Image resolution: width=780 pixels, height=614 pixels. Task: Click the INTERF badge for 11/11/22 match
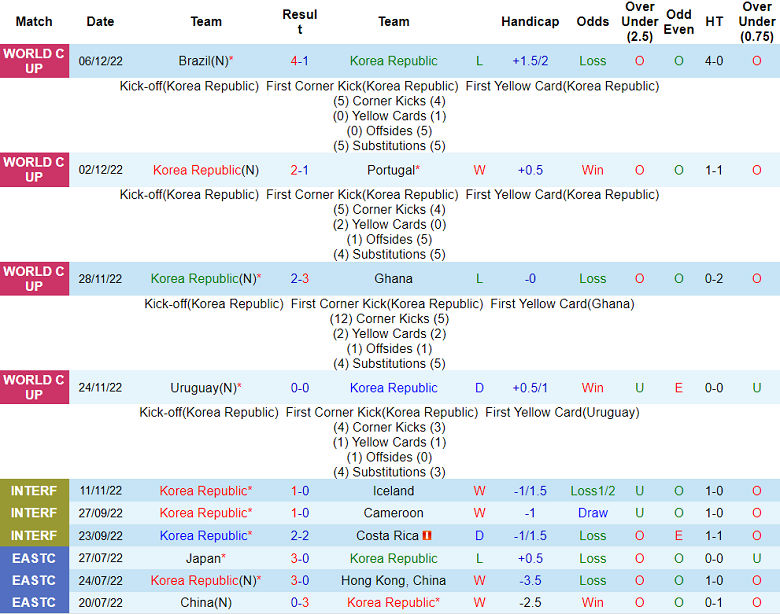pyautogui.click(x=34, y=491)
